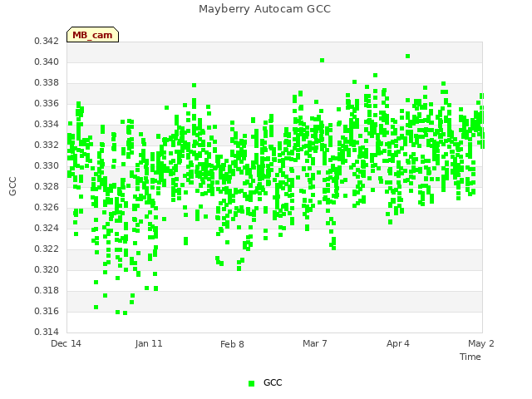Click the Feb 8 x-axis label
Screen dimensions: 532x399
[232, 344]
